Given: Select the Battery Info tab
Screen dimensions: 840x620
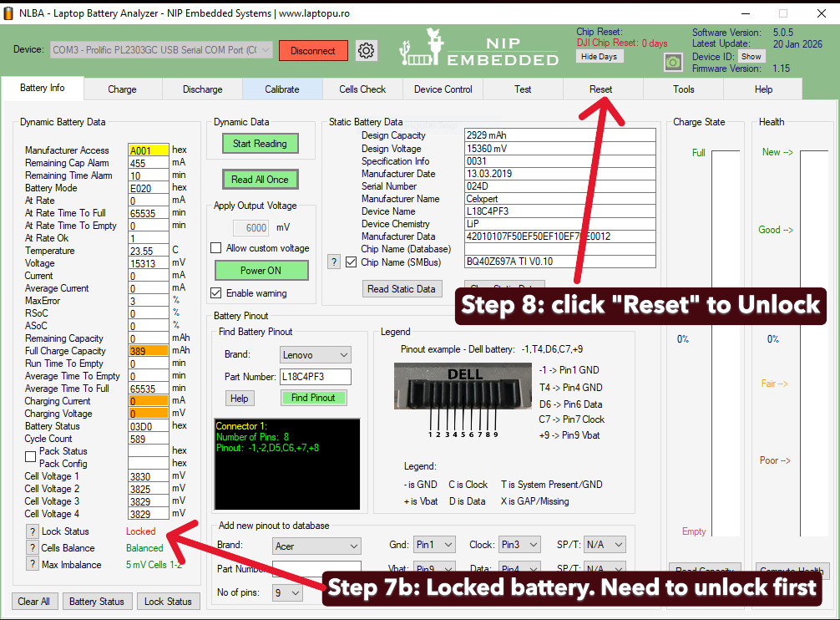Looking at the screenshot, I should click(43, 88).
